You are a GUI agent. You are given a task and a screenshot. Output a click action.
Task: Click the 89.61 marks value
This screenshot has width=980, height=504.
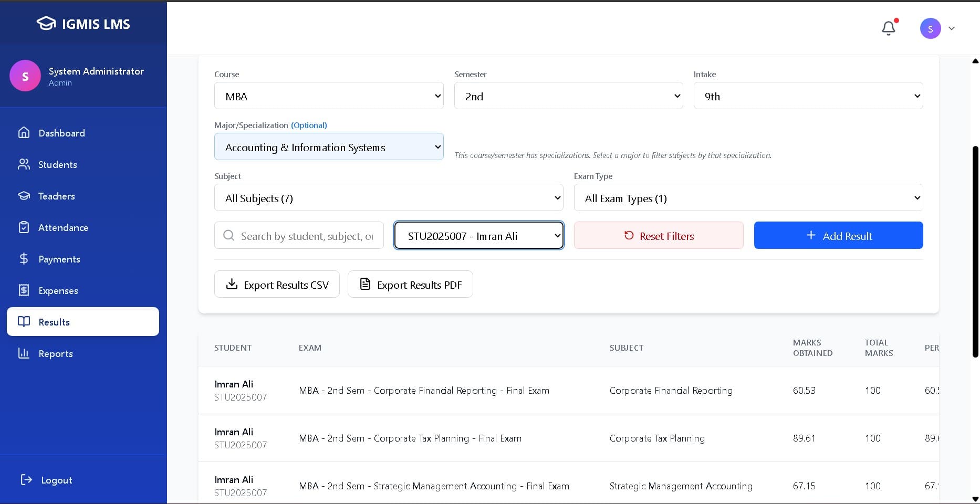coord(804,438)
